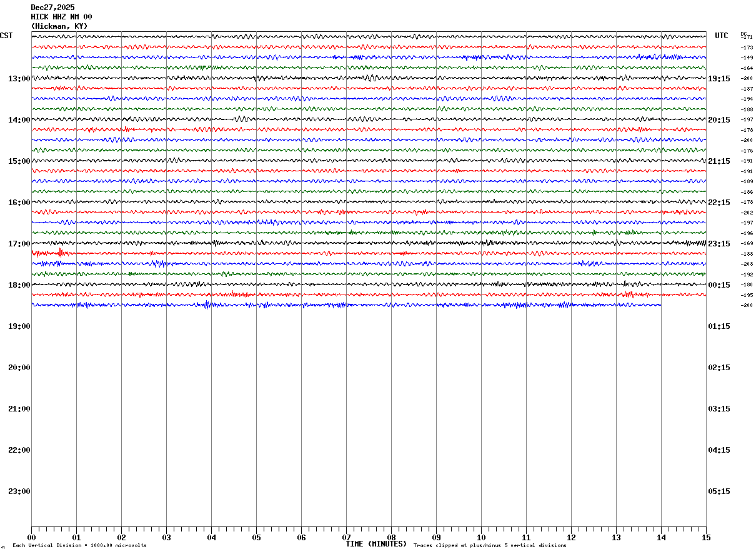Select the 00:15 UTC time label

[719, 285]
